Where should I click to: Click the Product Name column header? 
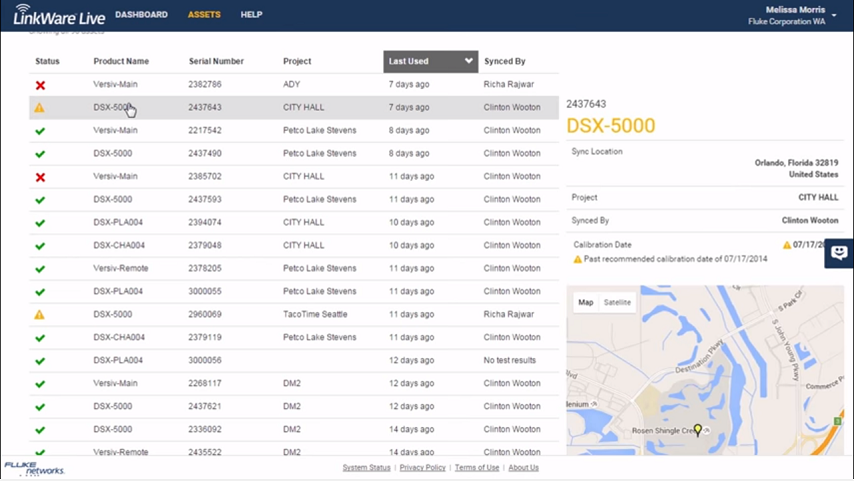pyautogui.click(x=121, y=62)
